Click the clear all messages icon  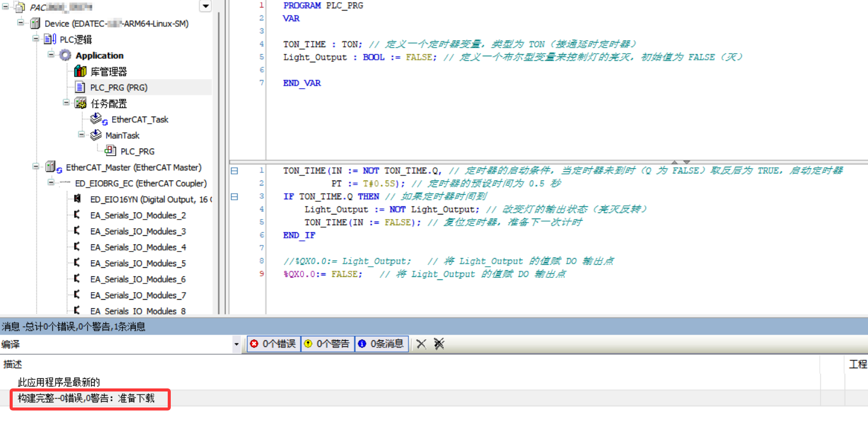click(439, 344)
